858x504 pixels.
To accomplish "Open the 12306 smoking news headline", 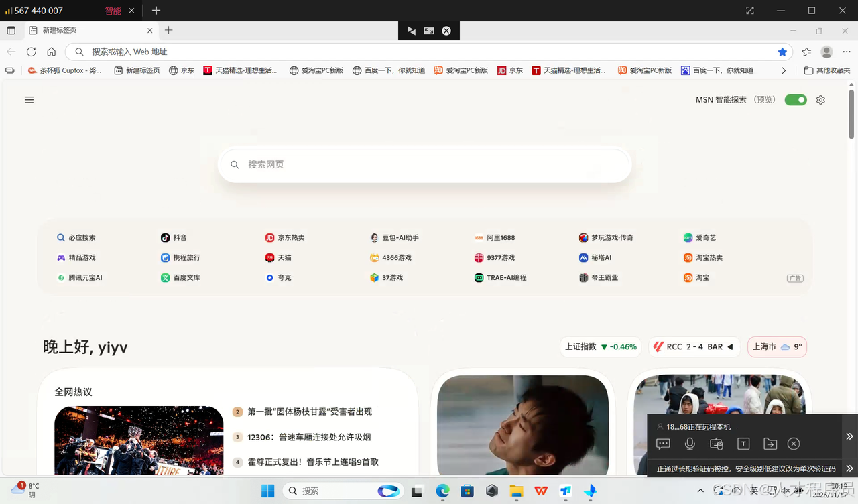I will pos(308,437).
